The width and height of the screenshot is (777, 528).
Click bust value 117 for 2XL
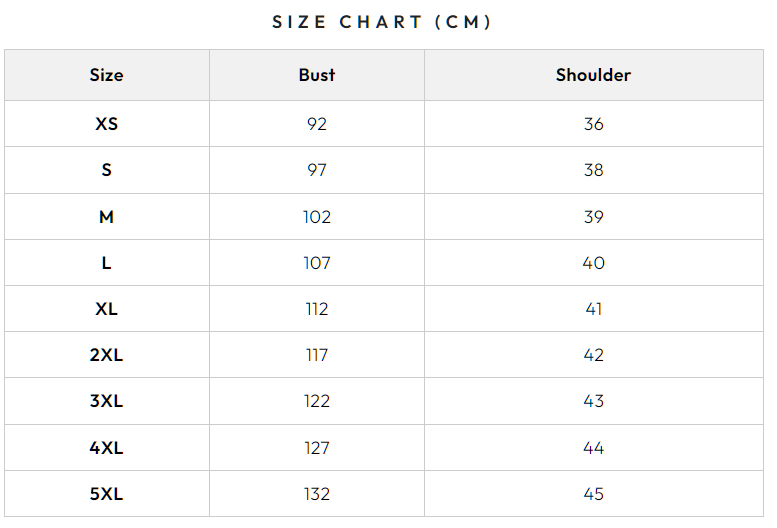pos(317,355)
